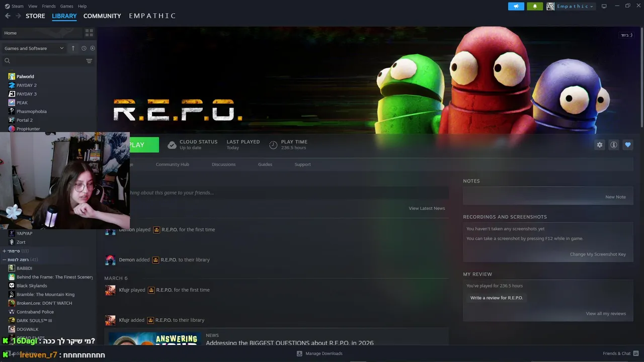The image size is (644, 362).
Task: Open collections grid view icon
Action: 89,33
